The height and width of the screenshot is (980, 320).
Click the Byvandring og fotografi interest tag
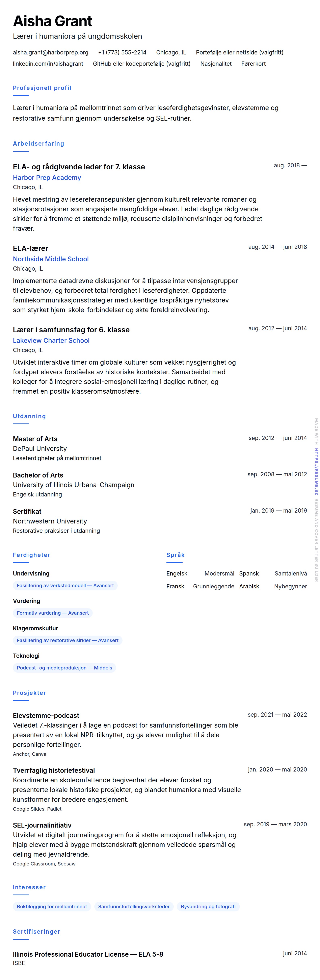[x=208, y=907]
